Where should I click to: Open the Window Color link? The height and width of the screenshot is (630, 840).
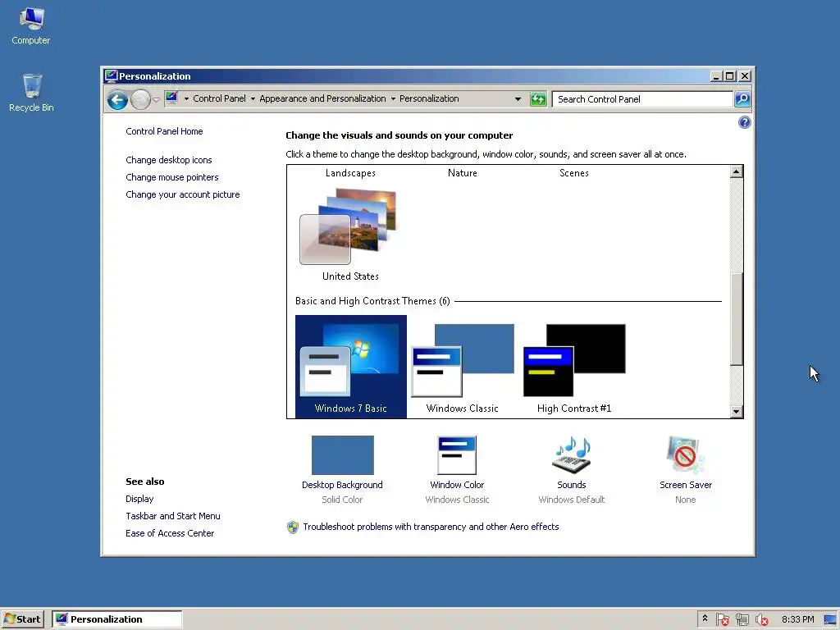click(457, 485)
